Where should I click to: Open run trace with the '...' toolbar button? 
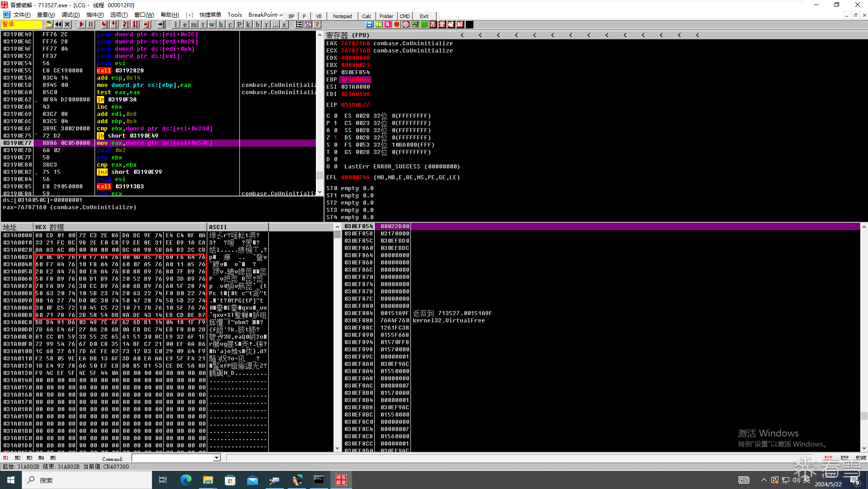pyautogui.click(x=275, y=24)
